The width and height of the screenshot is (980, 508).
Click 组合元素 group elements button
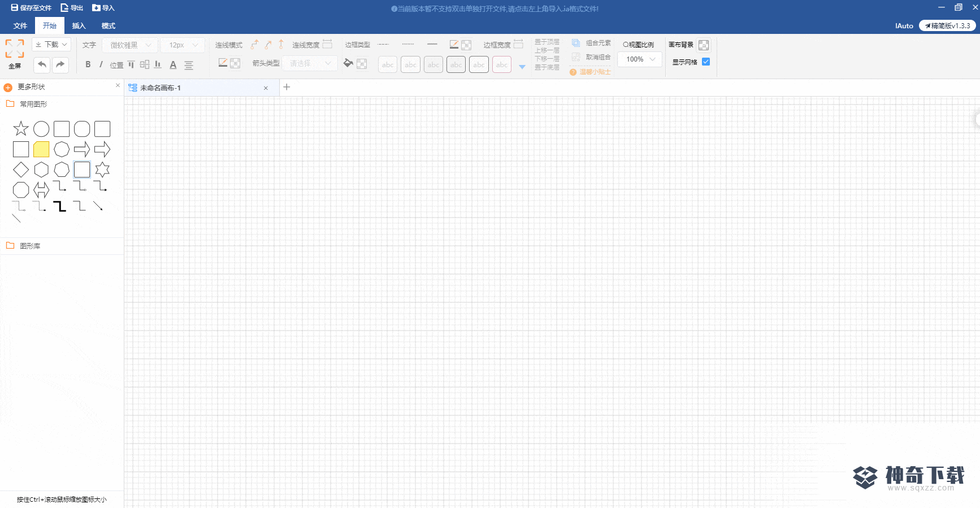pyautogui.click(x=591, y=43)
